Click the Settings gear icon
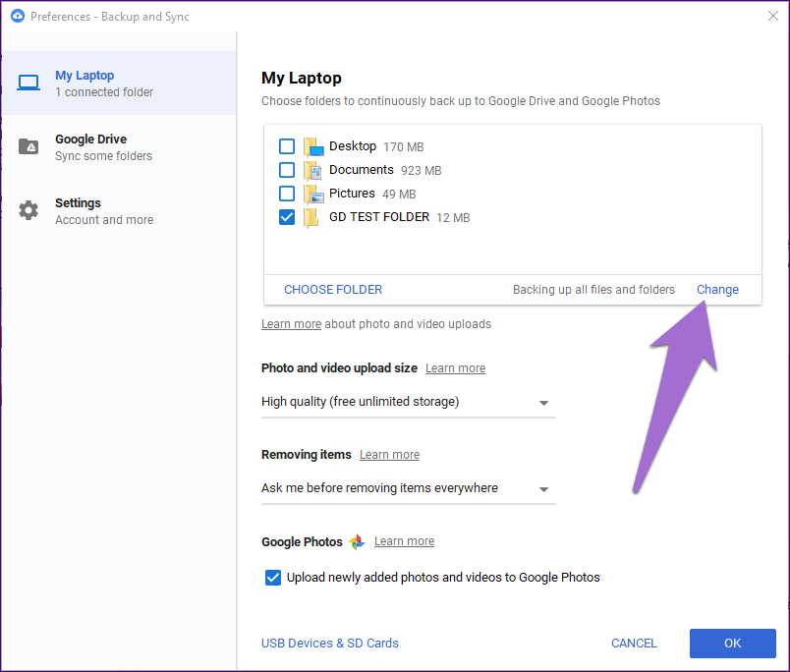Viewport: 790px width, 672px height. (x=28, y=210)
